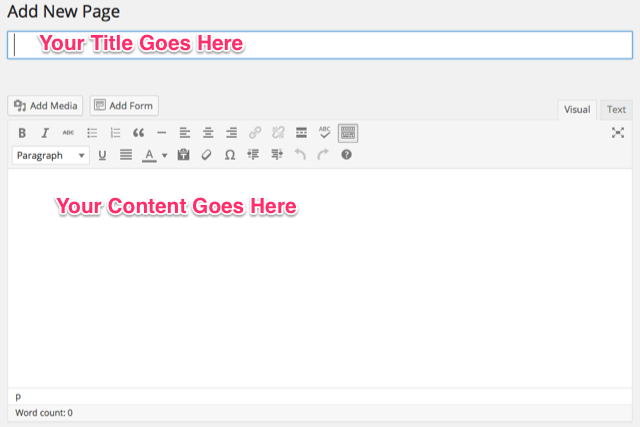Open the text color picker arrow
The image size is (640, 427).
[x=164, y=156]
